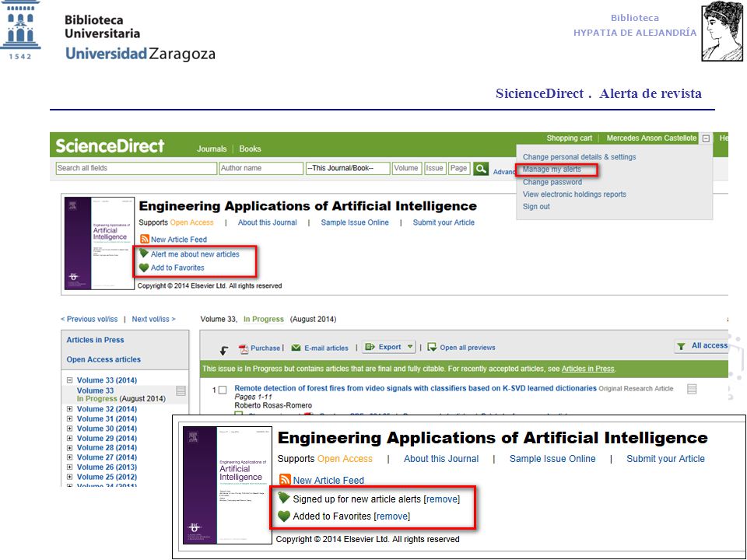Open Articles in Press link in the green notice bar
747x560 pixels.
pos(588,369)
